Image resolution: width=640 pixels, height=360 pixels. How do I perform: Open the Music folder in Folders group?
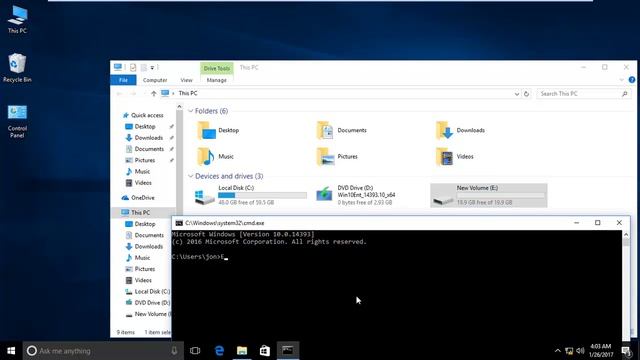click(x=216, y=156)
